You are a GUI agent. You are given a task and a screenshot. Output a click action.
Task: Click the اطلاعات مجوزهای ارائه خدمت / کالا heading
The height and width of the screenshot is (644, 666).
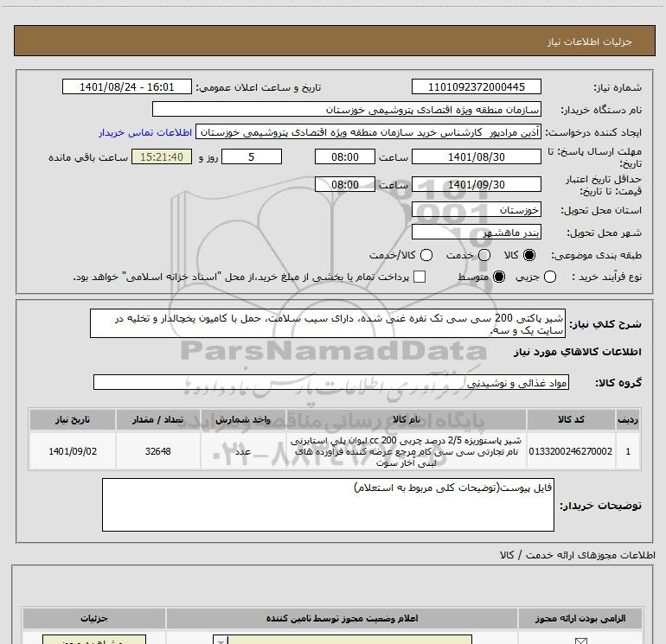point(577,555)
